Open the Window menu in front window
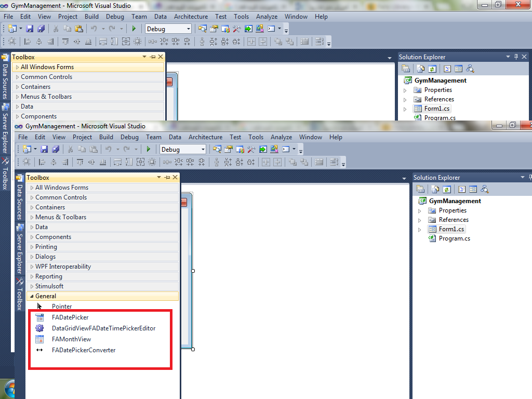Viewport: 532px width, 399px height. 311,137
